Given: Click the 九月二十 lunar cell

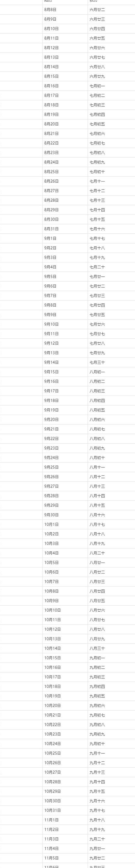Looking at the screenshot, I should pyautogui.click(x=111, y=839).
